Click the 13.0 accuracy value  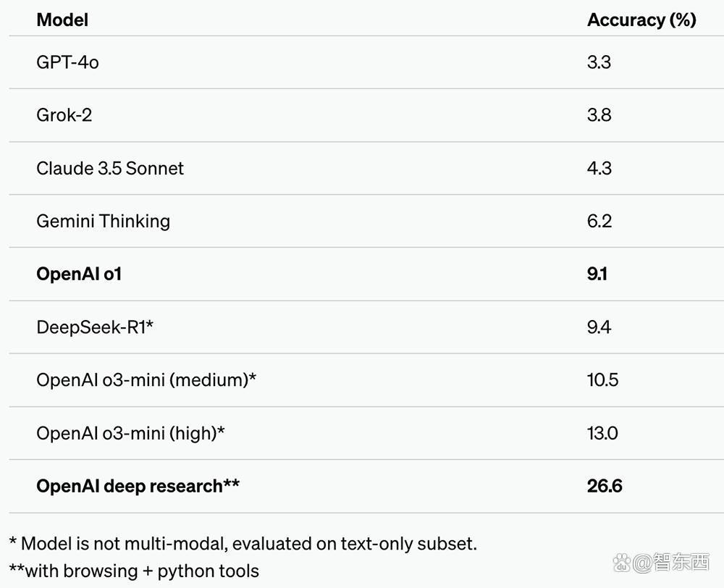coord(602,433)
